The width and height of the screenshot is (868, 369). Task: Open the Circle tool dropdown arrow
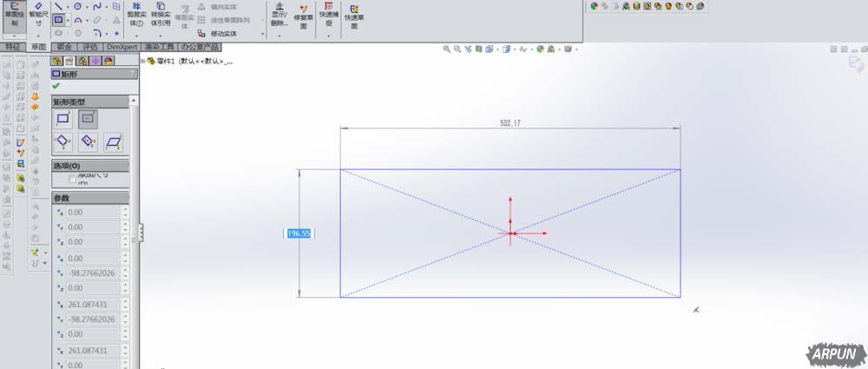(87, 7)
